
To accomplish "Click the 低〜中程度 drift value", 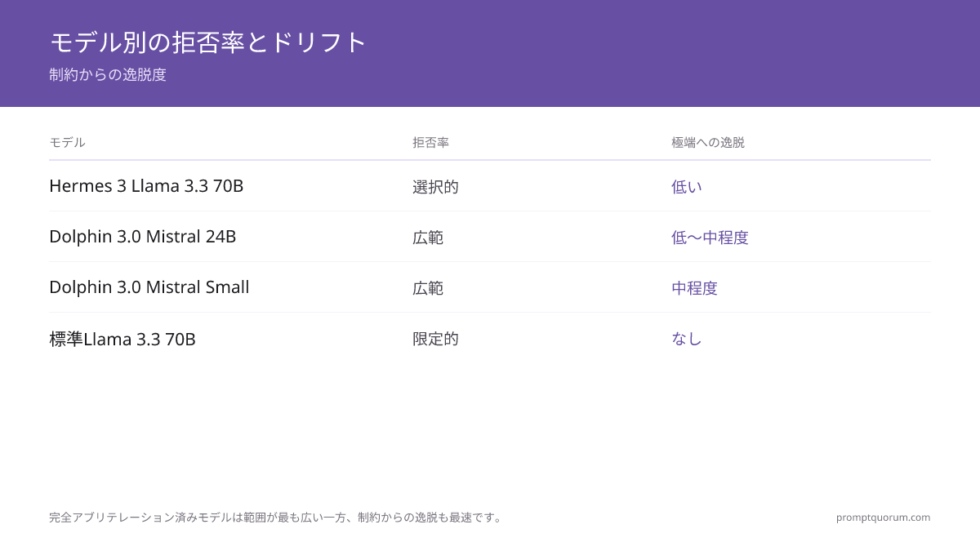I will [710, 238].
